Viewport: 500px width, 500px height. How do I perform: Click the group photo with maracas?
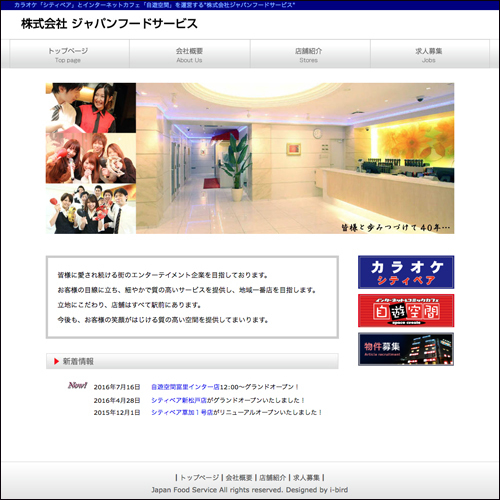click(x=91, y=209)
